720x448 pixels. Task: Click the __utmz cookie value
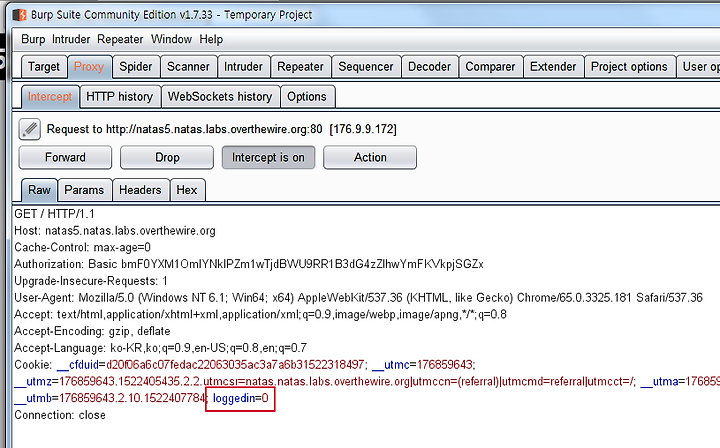pyautogui.click(x=347, y=381)
